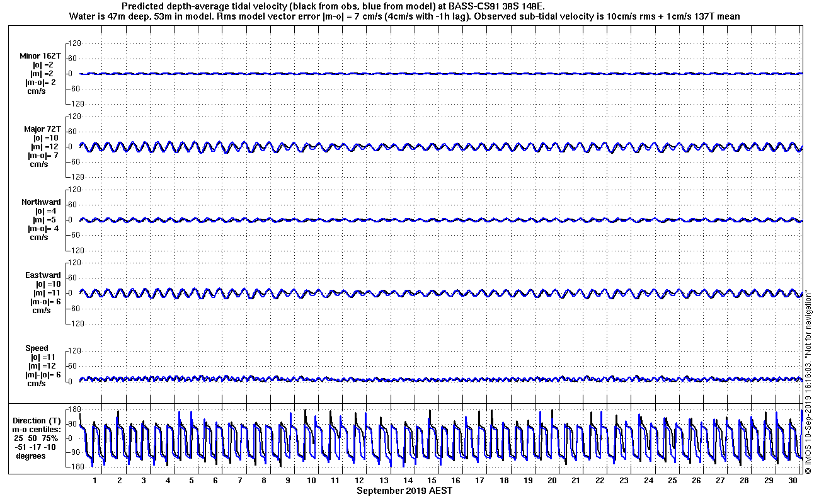Viewport: 819px width, 504px height.
Task: Click day 18 on the date axis
Action: (504, 481)
